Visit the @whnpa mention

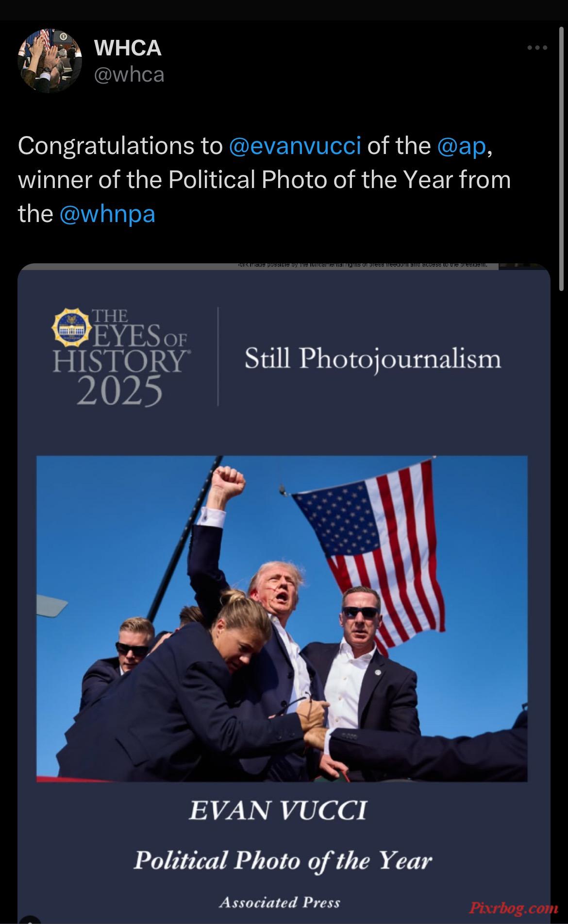107,214
